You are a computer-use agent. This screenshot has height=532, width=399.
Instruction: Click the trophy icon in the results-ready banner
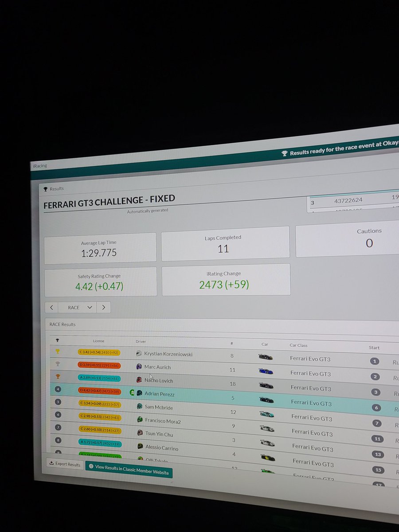(x=285, y=153)
